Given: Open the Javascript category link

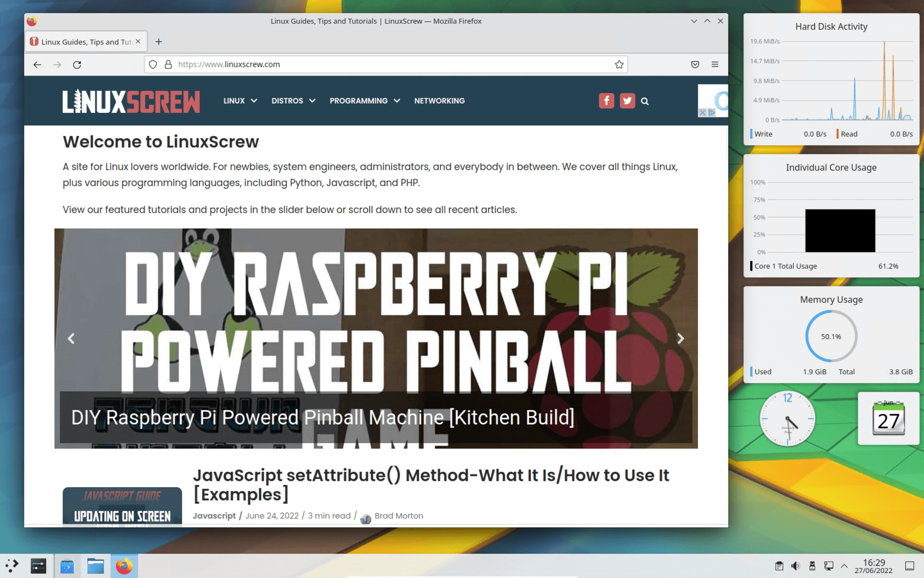Looking at the screenshot, I should pyautogui.click(x=214, y=516).
